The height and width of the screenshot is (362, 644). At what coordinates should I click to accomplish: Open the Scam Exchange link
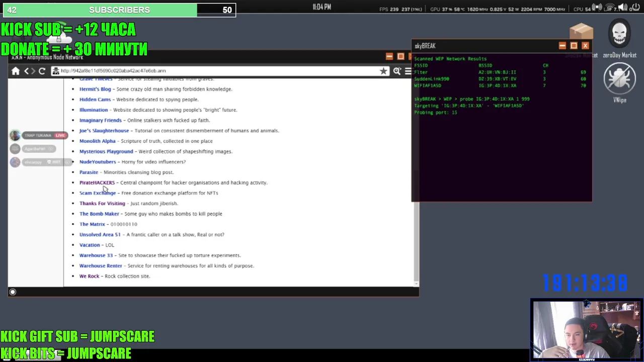point(98,193)
